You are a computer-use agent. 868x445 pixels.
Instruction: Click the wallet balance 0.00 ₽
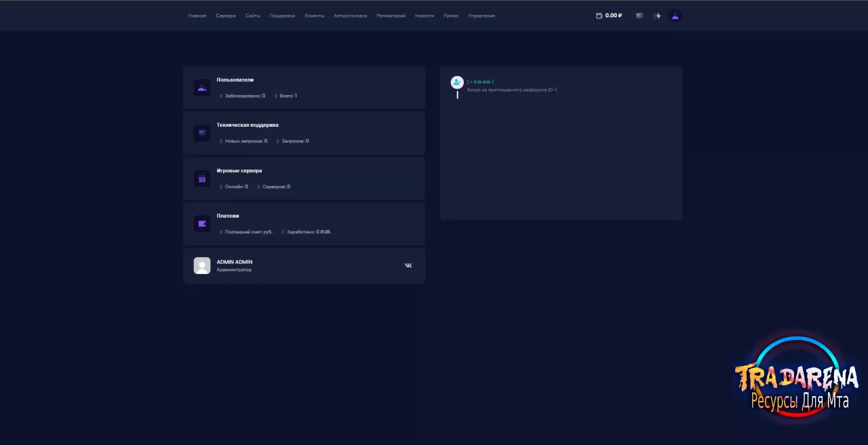coord(609,16)
